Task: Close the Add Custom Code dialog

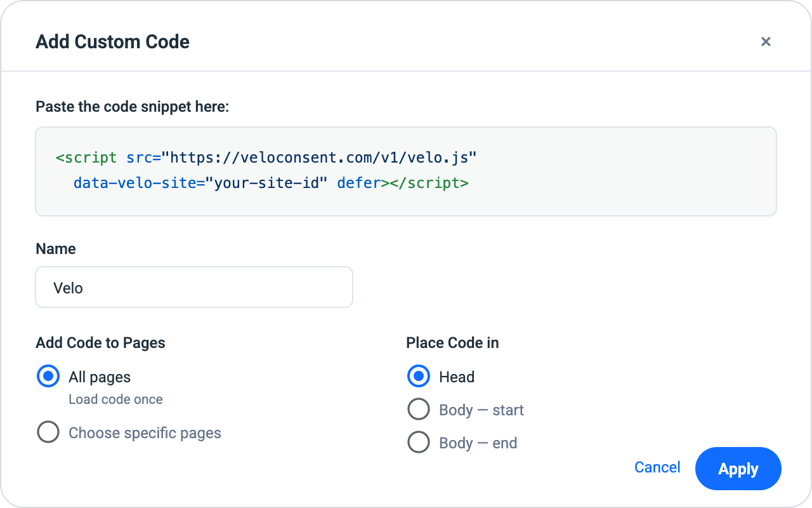Action: (766, 42)
